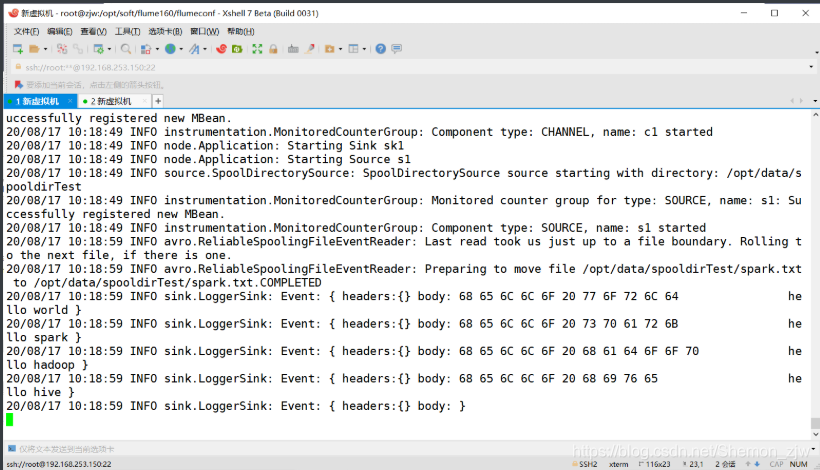820x470 pixels.
Task: Click the globe Encoding toolbar icon
Action: (170, 49)
